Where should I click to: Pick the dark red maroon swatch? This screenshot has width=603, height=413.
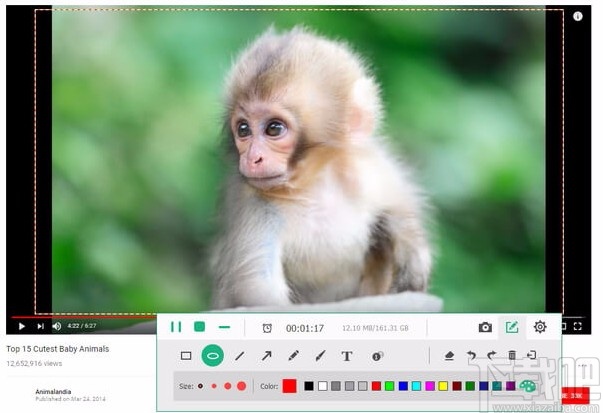click(457, 386)
